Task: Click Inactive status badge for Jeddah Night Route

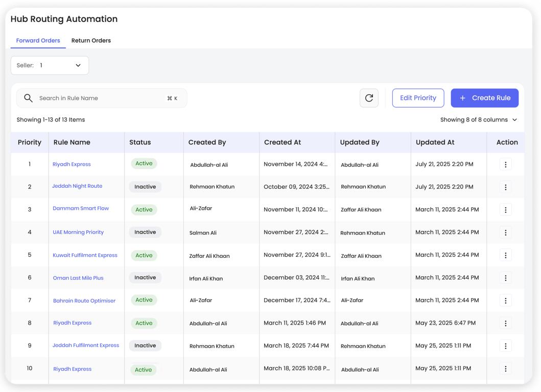Action: click(145, 187)
